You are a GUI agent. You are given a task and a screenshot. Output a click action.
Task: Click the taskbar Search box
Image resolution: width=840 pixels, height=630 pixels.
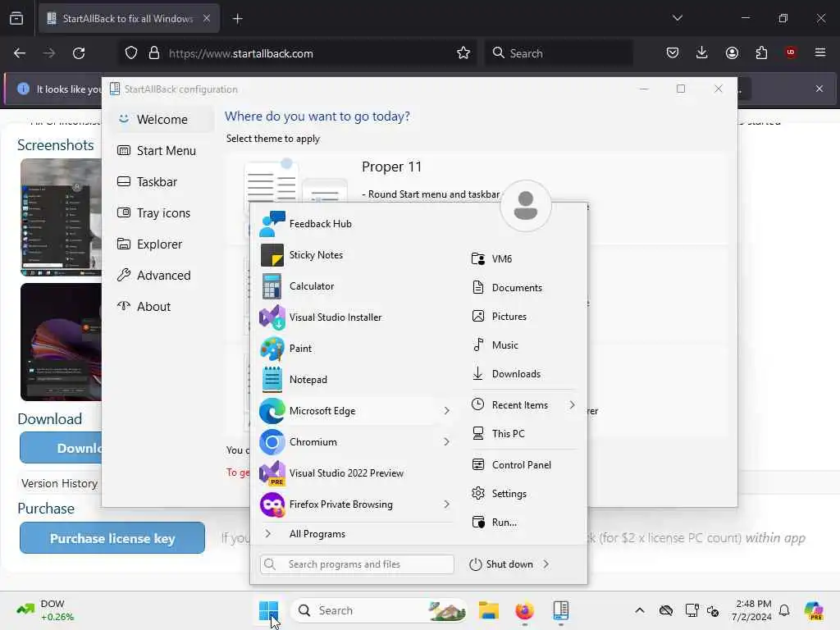click(x=379, y=610)
